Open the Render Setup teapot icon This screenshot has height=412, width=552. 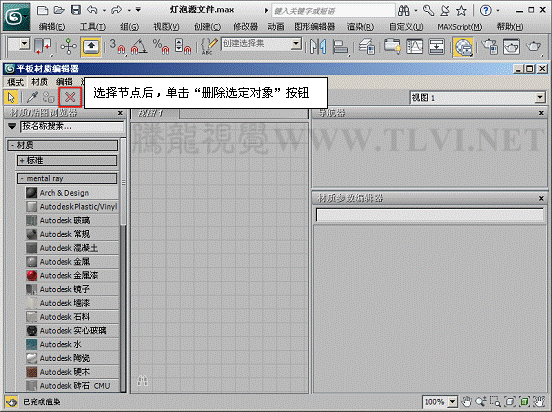[489, 47]
